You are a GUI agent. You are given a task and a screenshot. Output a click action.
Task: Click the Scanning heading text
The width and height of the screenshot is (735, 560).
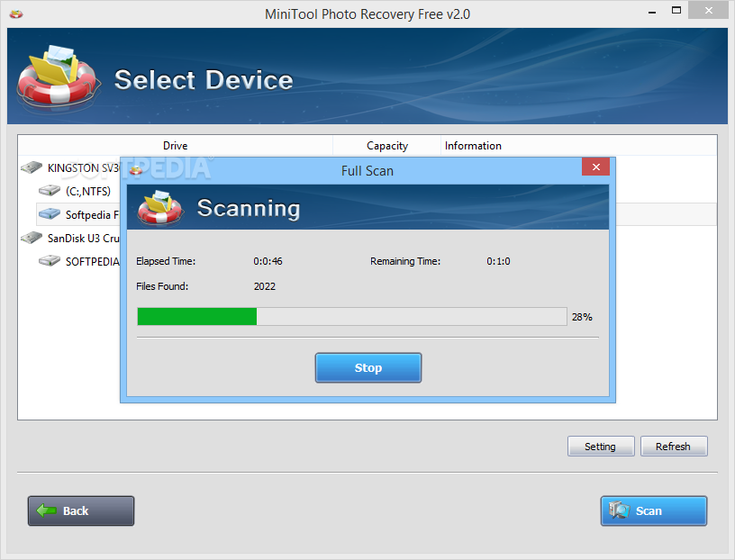(249, 209)
